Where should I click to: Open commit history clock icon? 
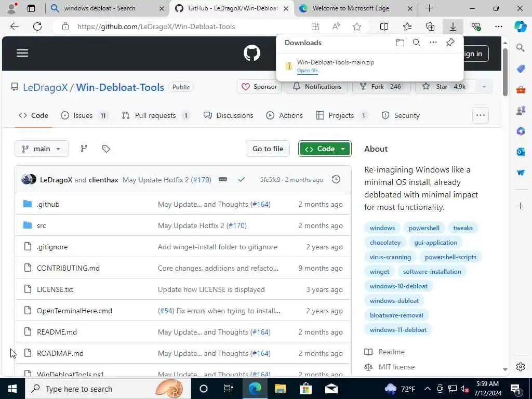(336, 179)
